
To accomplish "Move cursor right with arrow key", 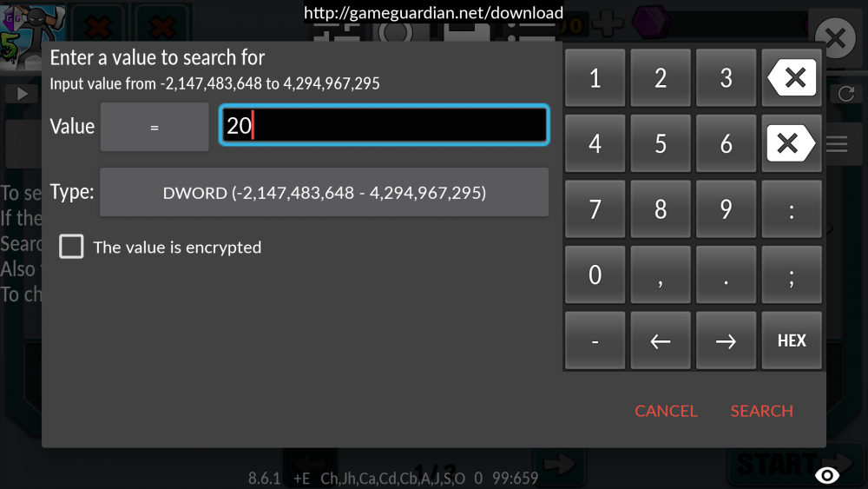I will coord(726,340).
